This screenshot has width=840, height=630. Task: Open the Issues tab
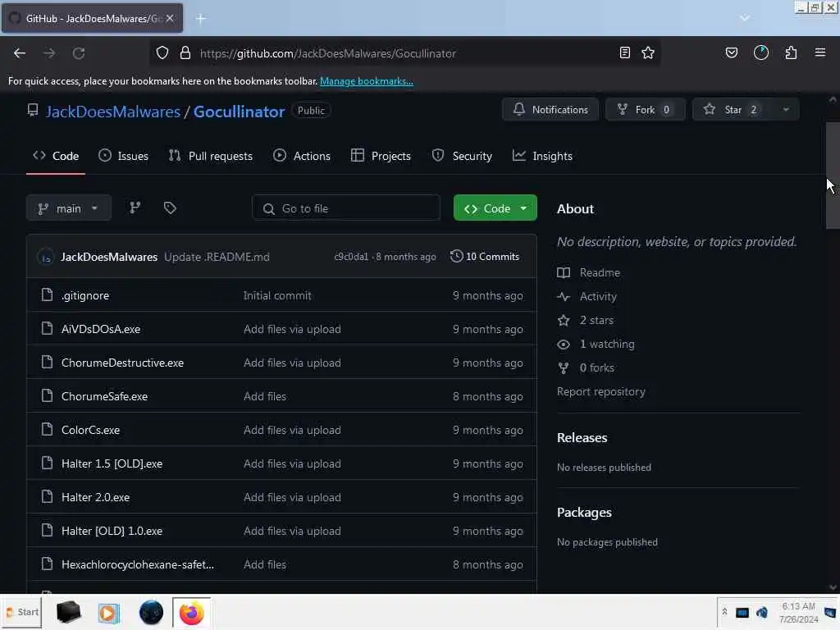(124, 156)
